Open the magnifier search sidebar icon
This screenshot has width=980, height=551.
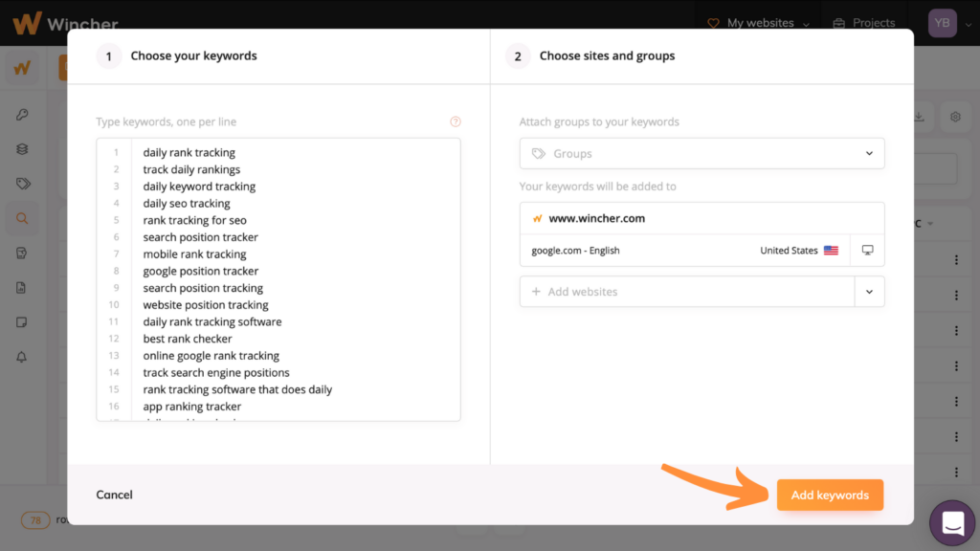(x=22, y=219)
